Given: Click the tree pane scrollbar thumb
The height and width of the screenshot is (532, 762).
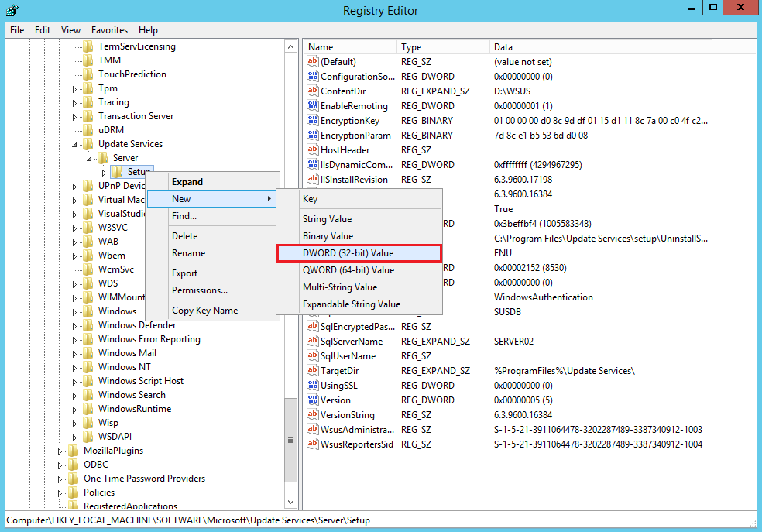Looking at the screenshot, I should coord(290,440).
